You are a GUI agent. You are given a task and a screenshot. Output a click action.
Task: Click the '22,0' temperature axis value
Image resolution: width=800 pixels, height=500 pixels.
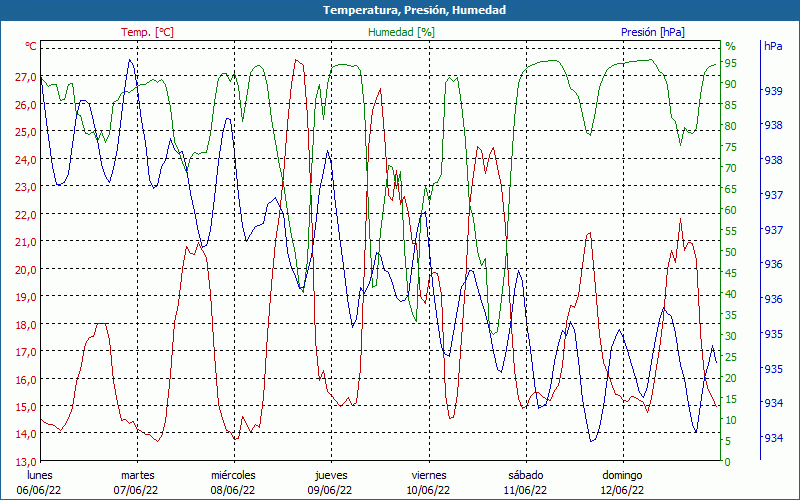pyautogui.click(x=26, y=215)
